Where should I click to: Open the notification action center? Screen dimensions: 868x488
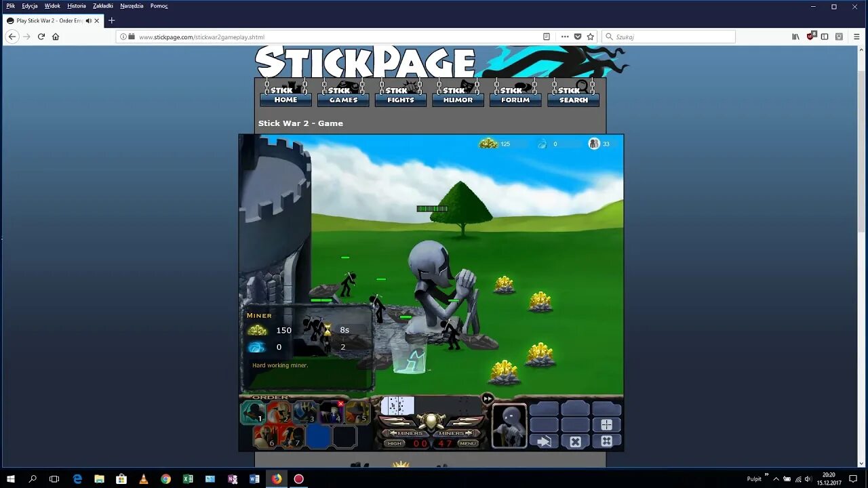coord(853,479)
